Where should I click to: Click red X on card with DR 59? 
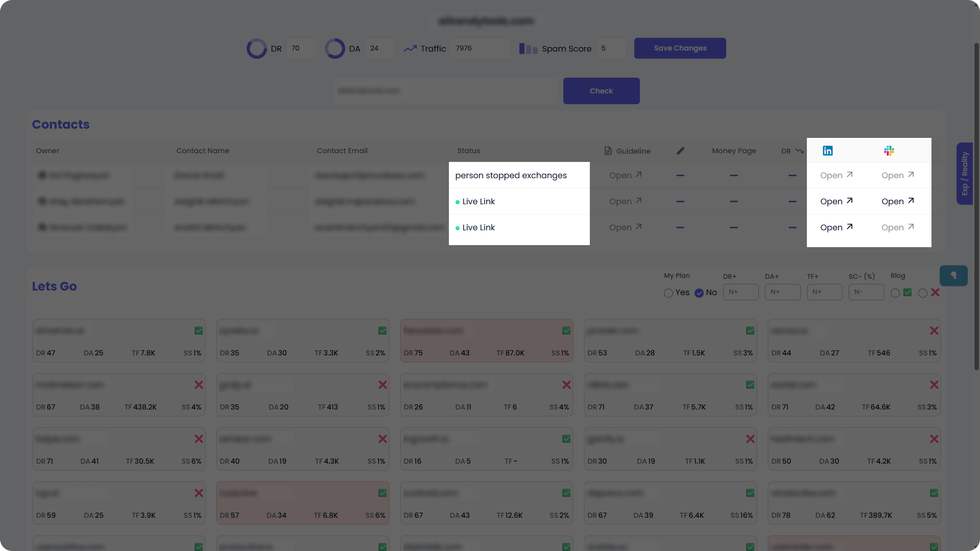coord(199,493)
